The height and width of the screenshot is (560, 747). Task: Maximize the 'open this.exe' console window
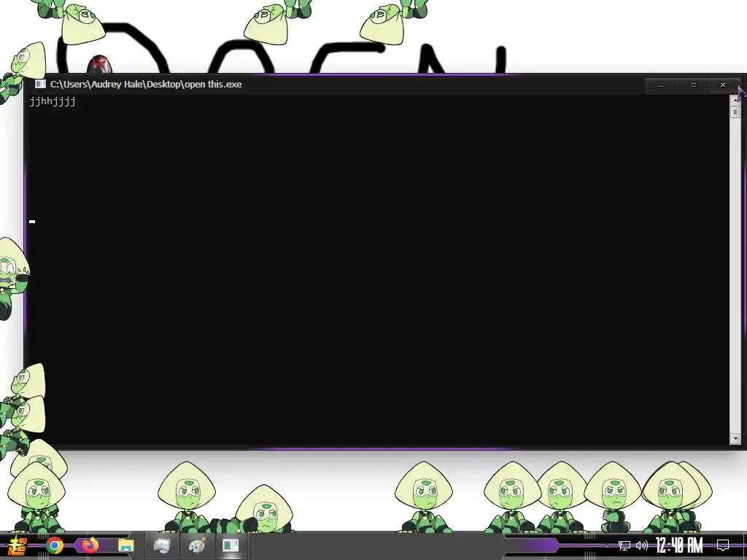coord(693,85)
